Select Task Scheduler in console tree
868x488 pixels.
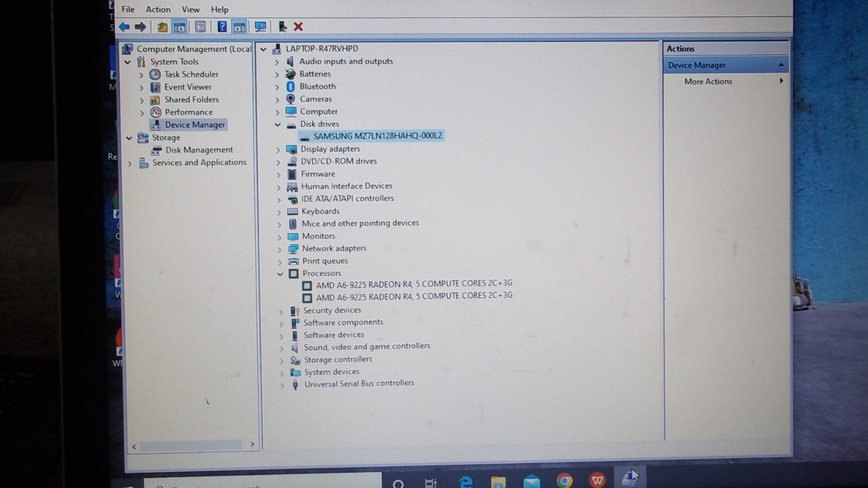click(192, 74)
